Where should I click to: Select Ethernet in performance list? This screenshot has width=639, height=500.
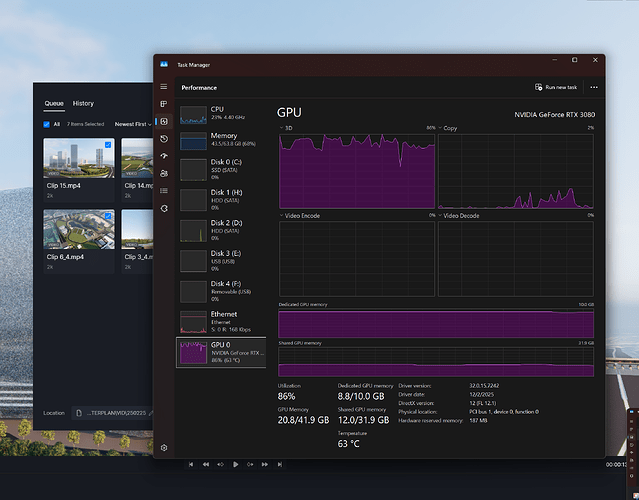coord(221,322)
